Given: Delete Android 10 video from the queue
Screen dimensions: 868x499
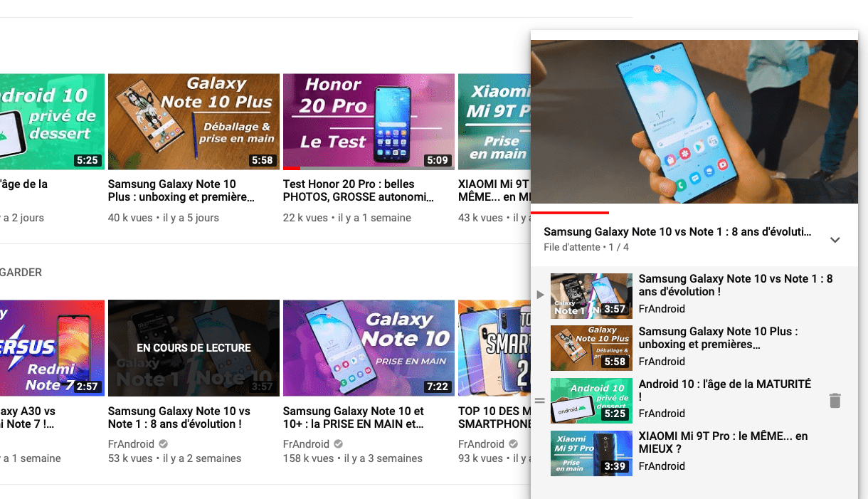Looking at the screenshot, I should (835, 401).
